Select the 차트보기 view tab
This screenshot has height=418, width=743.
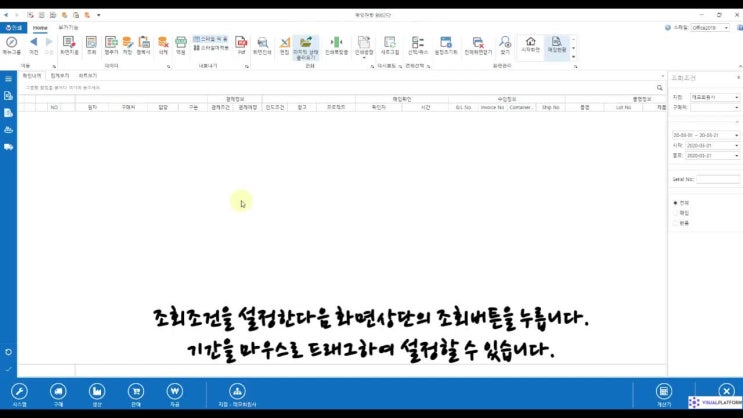click(88, 76)
